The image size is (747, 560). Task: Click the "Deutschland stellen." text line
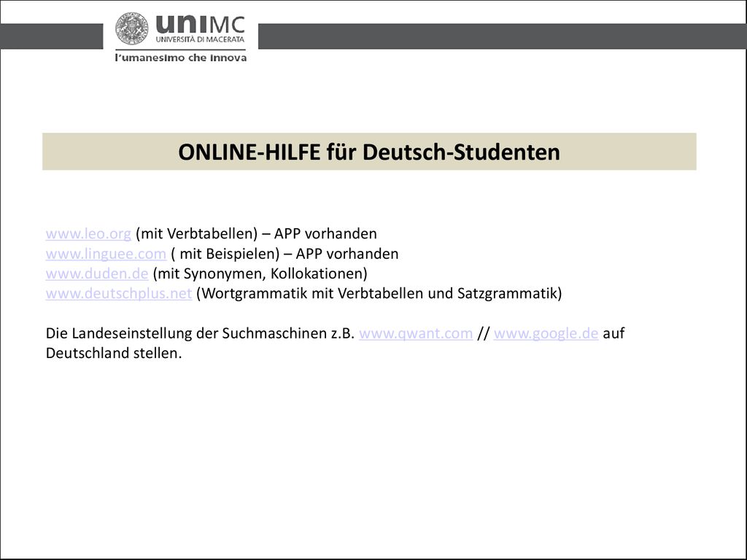(x=114, y=354)
